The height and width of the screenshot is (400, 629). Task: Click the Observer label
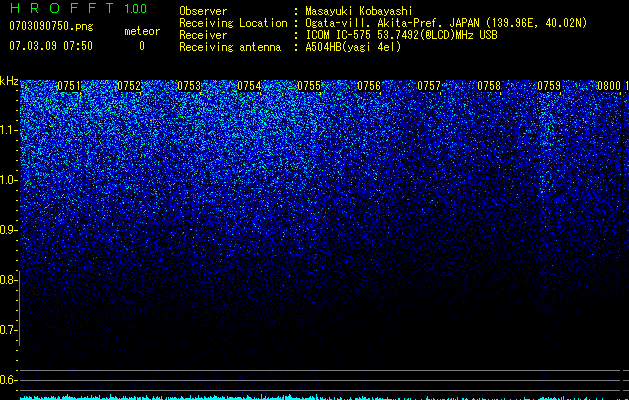coord(203,11)
